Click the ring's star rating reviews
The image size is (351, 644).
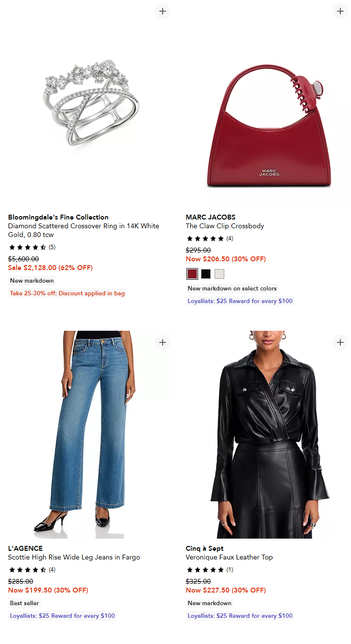[32, 247]
